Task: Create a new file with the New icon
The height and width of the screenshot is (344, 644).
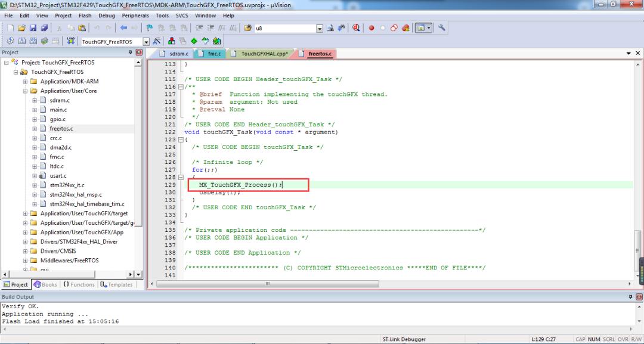Action: 11,28
